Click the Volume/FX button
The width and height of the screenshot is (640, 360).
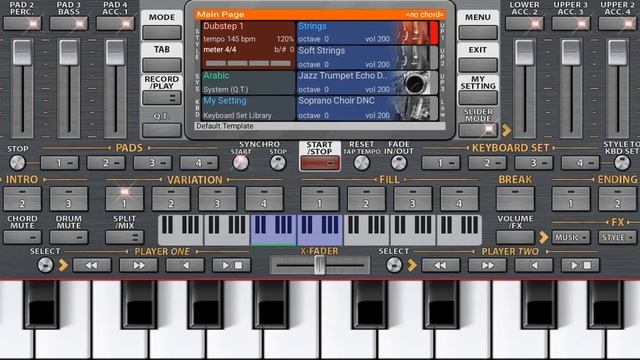(x=515, y=237)
